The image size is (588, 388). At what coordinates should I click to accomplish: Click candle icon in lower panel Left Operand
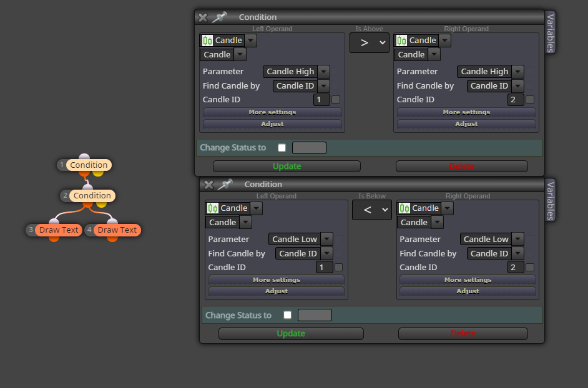click(213, 208)
